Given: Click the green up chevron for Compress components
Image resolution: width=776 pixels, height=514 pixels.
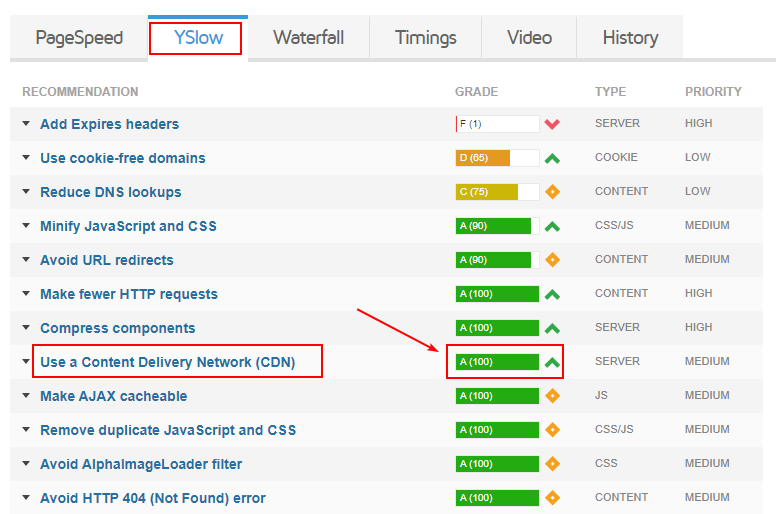Looking at the screenshot, I should tap(552, 328).
